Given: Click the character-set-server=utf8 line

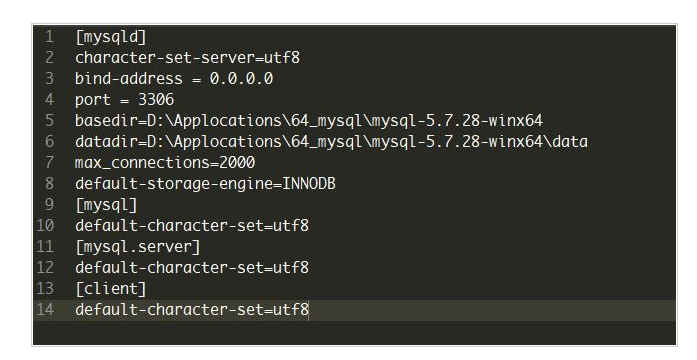Looking at the screenshot, I should pyautogui.click(x=187, y=58).
